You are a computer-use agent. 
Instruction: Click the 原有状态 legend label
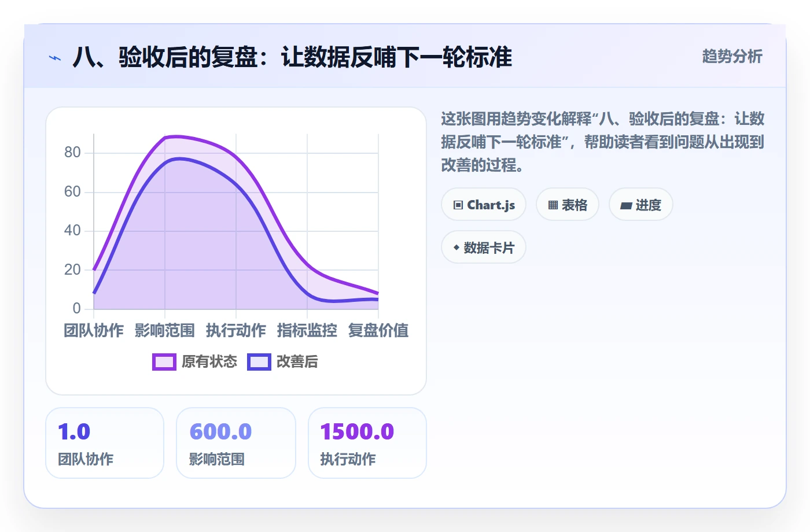pyautogui.click(x=209, y=362)
